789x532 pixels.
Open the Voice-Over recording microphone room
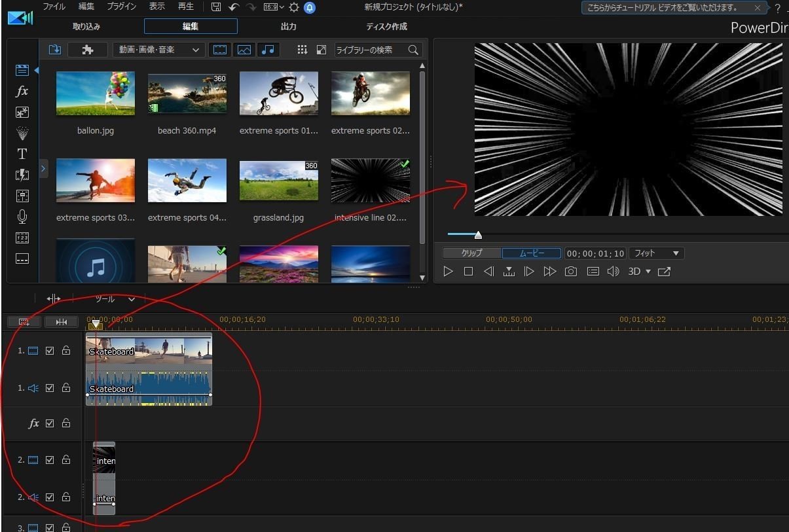(22, 217)
